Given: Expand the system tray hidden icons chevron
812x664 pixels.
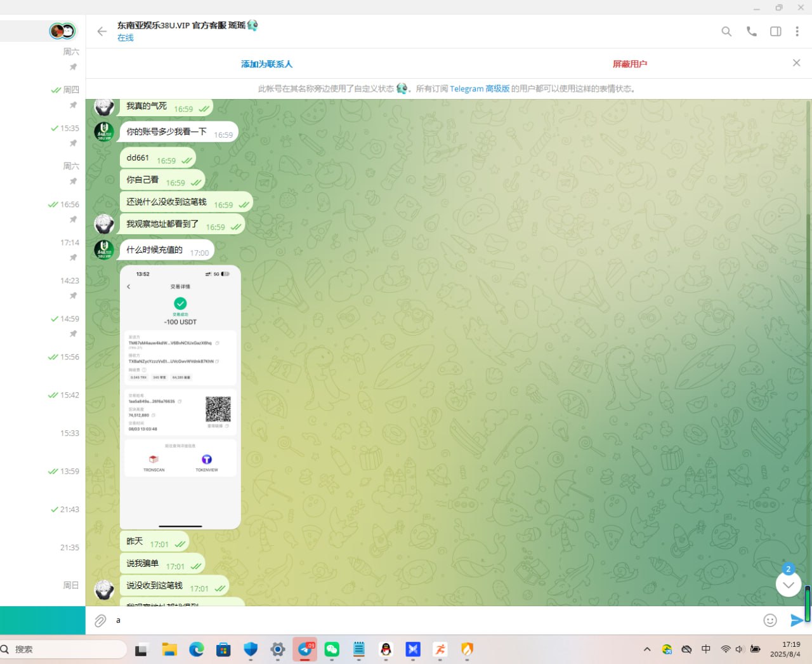Looking at the screenshot, I should [x=646, y=649].
